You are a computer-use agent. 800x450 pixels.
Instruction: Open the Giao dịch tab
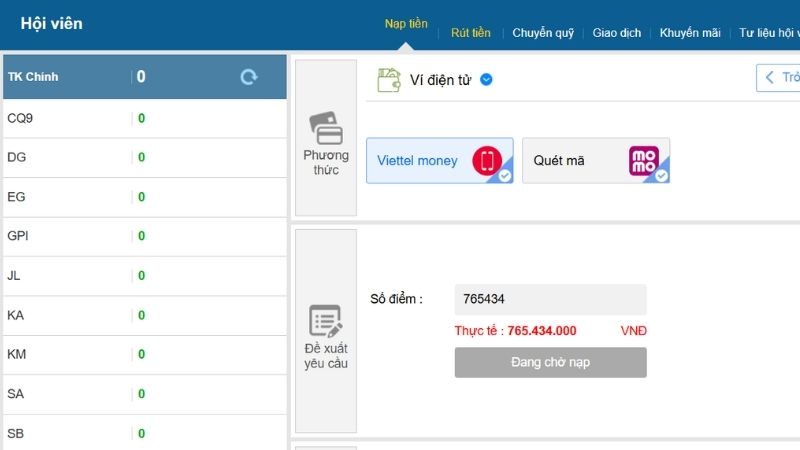point(616,33)
